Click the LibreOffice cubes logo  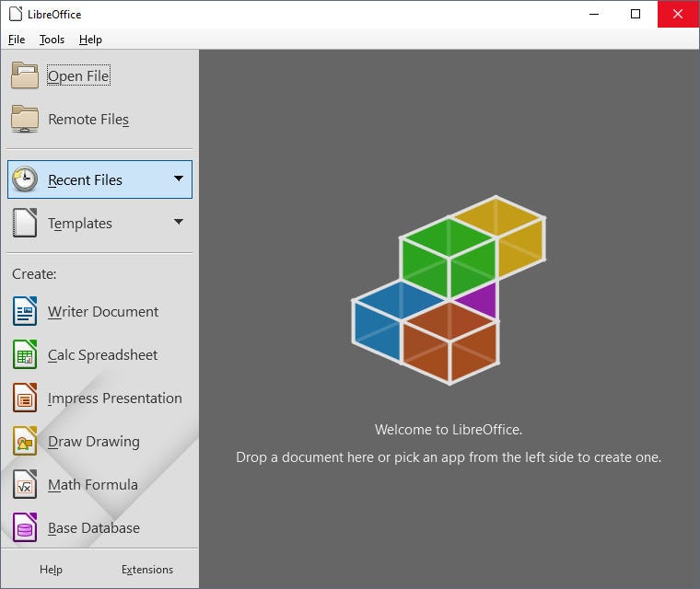(x=449, y=290)
